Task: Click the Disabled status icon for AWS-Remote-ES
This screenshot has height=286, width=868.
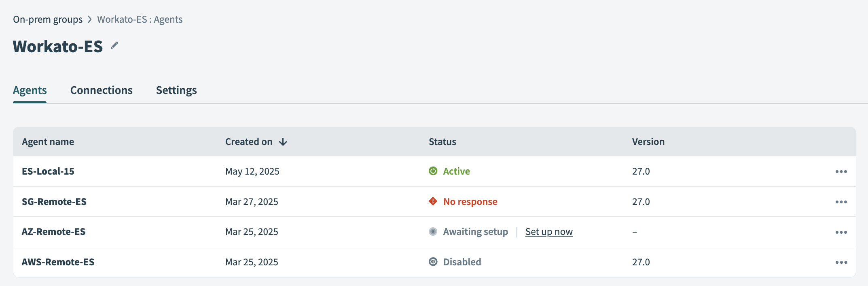Action: pyautogui.click(x=433, y=262)
